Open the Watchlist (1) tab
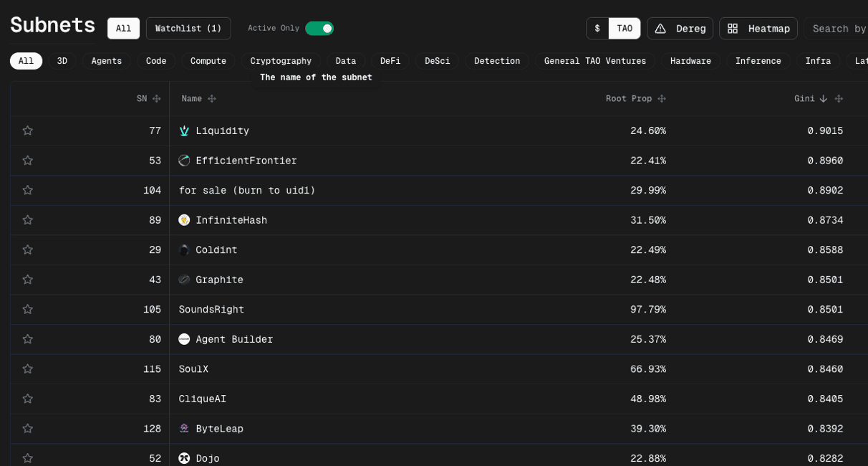Image resolution: width=868 pixels, height=466 pixels. 188,29
